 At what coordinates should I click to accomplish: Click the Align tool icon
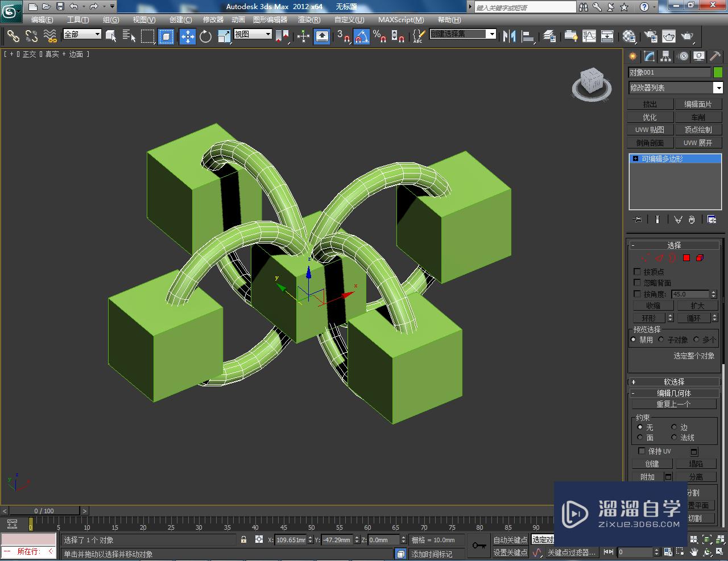click(x=528, y=36)
